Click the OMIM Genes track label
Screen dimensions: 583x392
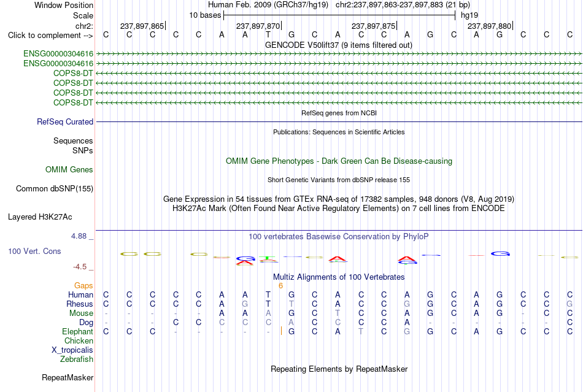[x=69, y=170]
